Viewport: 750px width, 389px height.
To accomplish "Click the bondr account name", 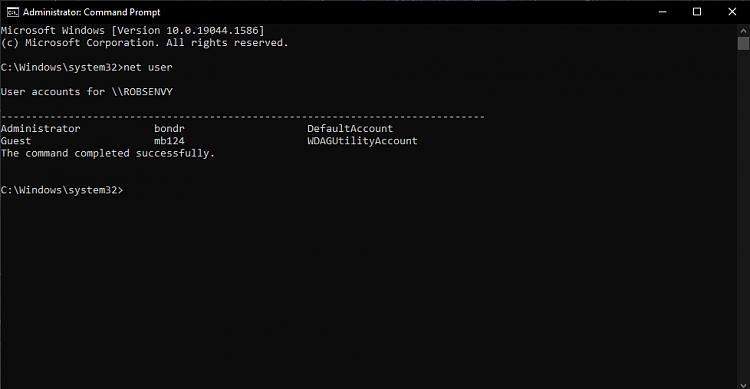I will (169, 129).
